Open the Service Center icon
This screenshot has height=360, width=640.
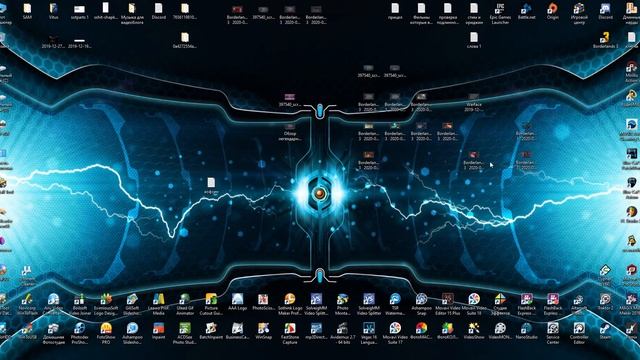[553, 333]
